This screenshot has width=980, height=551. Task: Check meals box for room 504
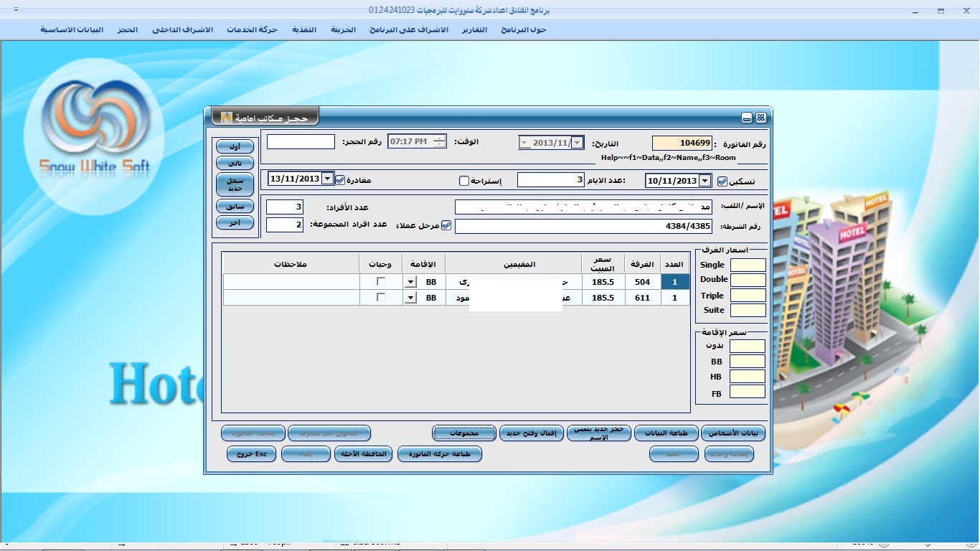click(x=380, y=281)
